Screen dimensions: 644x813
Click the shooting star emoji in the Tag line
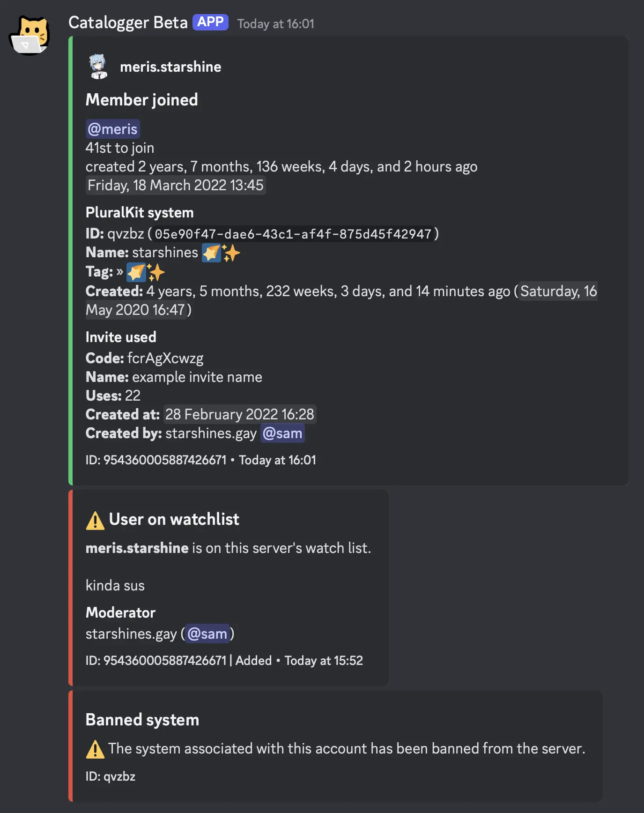tap(136, 272)
